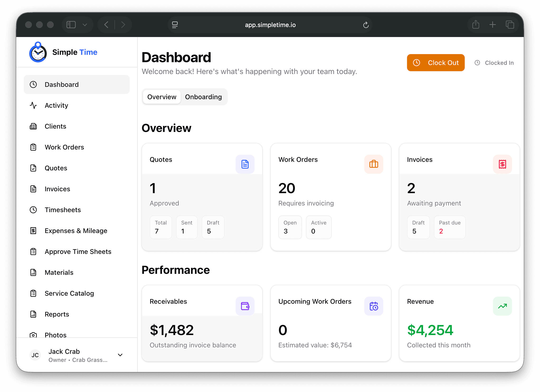Open Materials in the sidebar
The image size is (540, 392).
click(77, 273)
